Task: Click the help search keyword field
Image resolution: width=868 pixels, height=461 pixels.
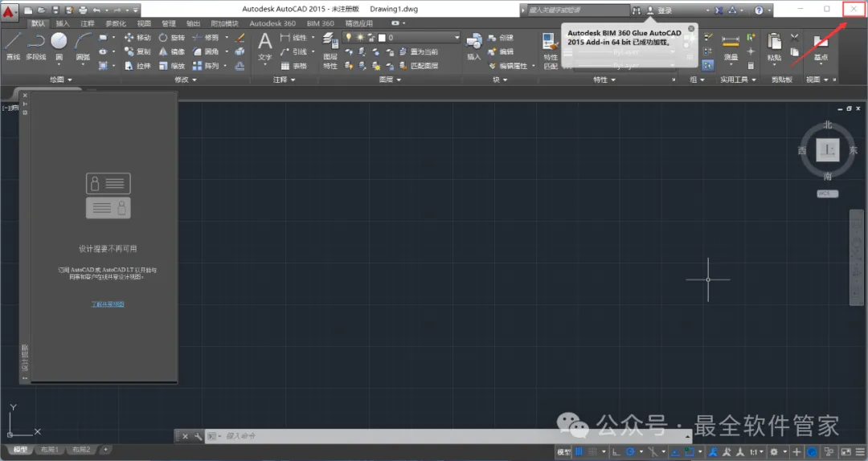Action: [577, 10]
